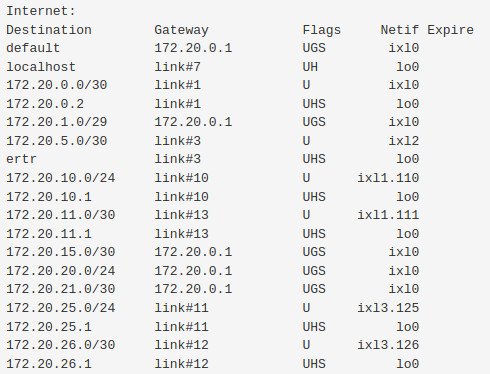Click the Netif column header

pos(400,30)
